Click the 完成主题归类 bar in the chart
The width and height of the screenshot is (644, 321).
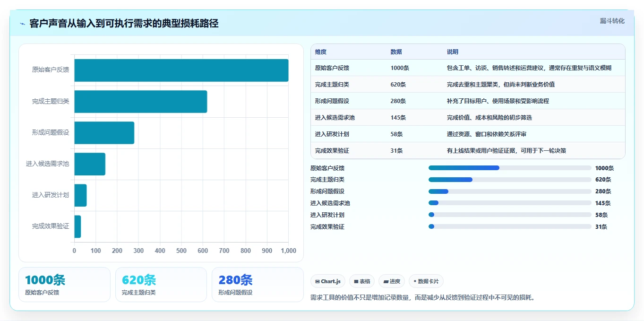coord(141,102)
